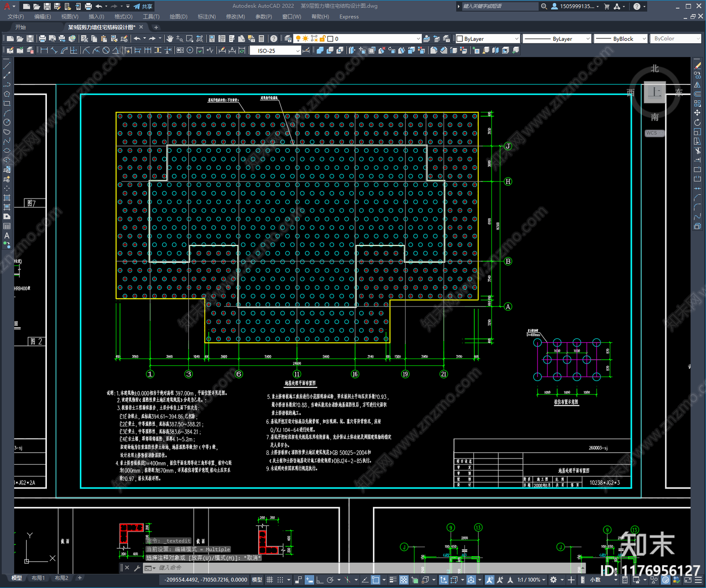Image resolution: width=706 pixels, height=588 pixels.
Task: Switch to the 开始 tab
Action: (20, 27)
